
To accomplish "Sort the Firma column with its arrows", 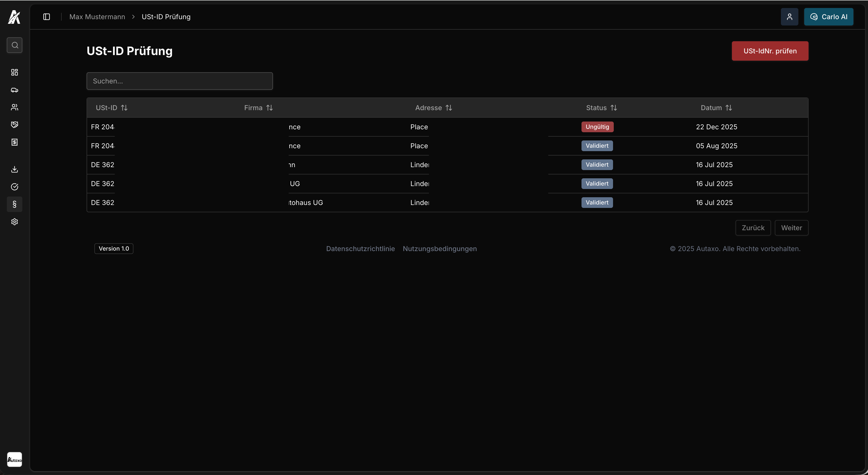I will click(270, 107).
